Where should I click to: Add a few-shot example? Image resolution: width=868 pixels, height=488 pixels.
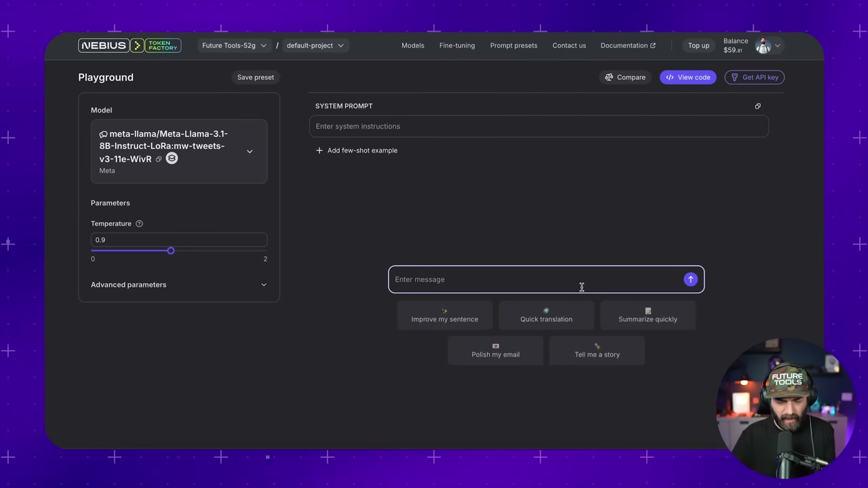(x=357, y=150)
